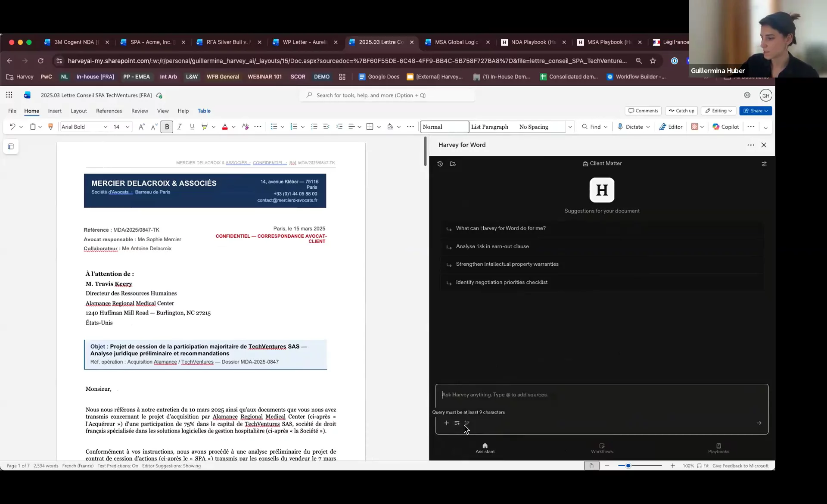This screenshot has width=827, height=504.
Task: Open the font name dropdown
Action: (105, 127)
